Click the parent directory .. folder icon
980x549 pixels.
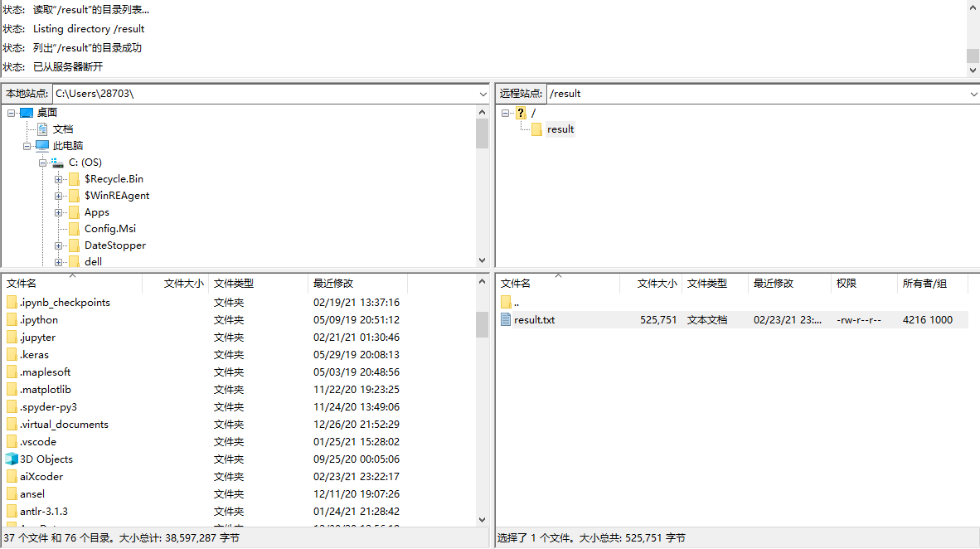(x=506, y=303)
